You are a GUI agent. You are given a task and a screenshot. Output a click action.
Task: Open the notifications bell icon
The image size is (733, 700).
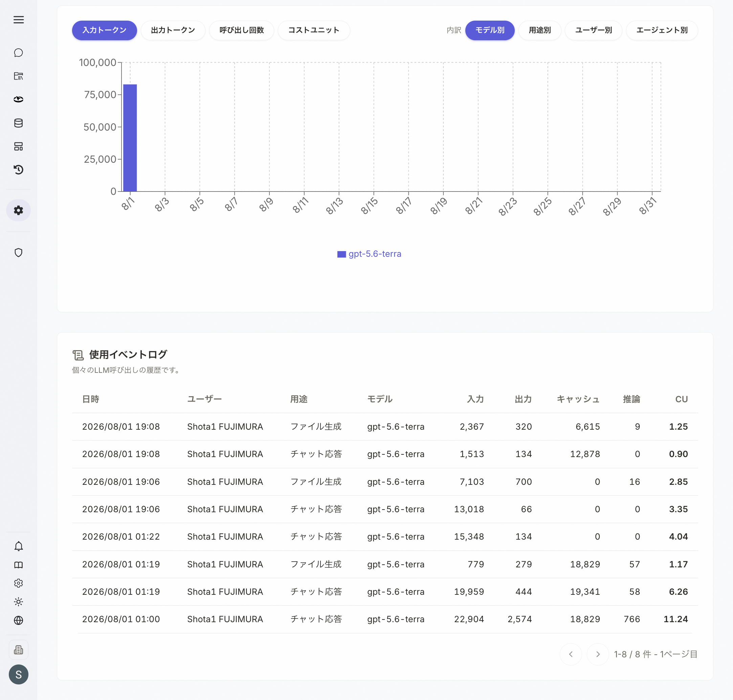tap(18, 546)
